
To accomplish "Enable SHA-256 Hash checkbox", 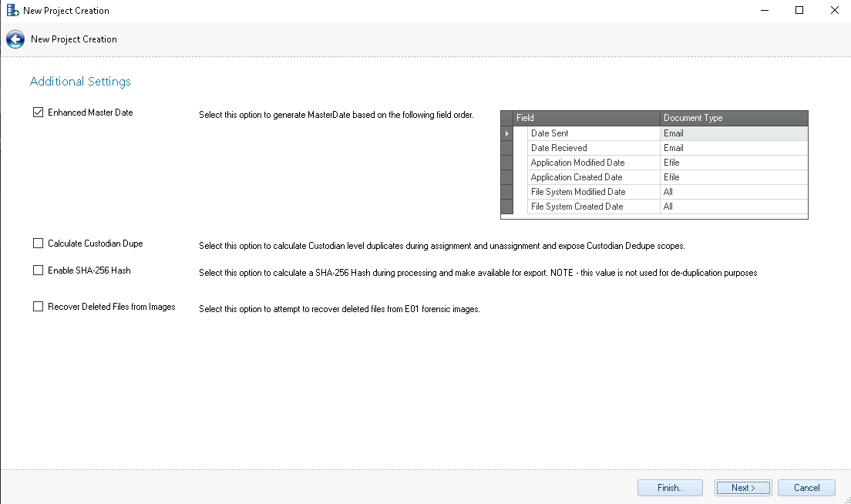I will (x=39, y=270).
